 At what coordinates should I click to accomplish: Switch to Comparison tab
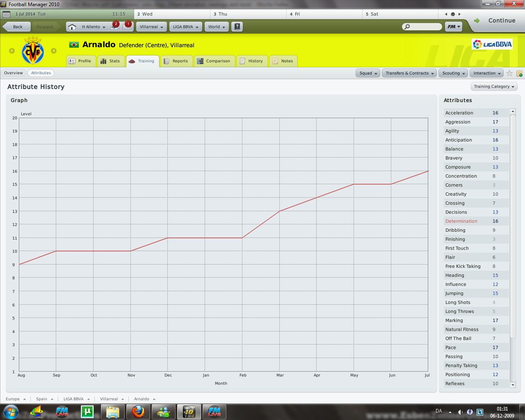215,61
